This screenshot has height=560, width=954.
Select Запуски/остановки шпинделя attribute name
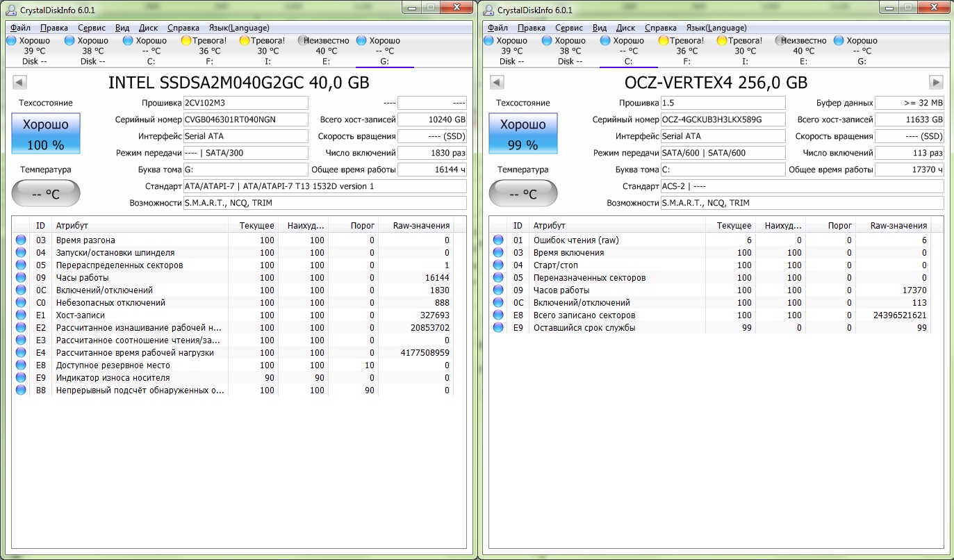(x=115, y=253)
